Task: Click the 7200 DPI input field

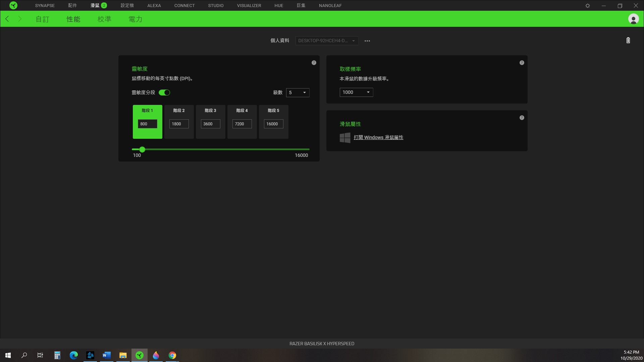Action: point(242,124)
